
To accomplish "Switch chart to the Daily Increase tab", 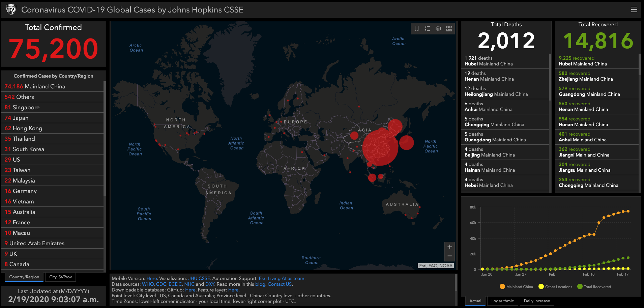I will point(537,301).
